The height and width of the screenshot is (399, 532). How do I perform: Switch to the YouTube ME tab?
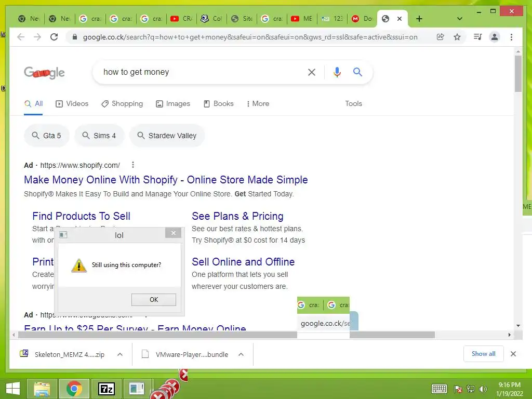pyautogui.click(x=302, y=19)
